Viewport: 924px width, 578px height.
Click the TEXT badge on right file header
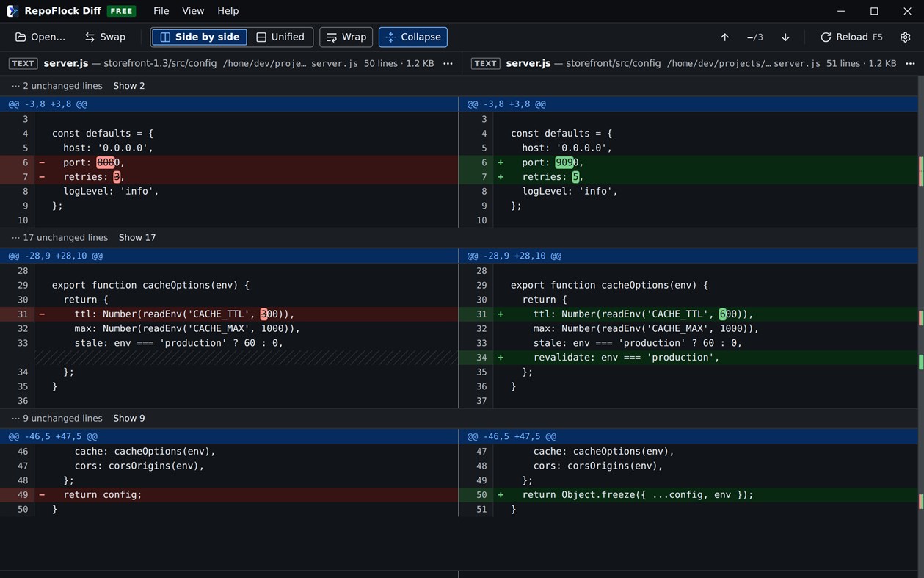(485, 64)
